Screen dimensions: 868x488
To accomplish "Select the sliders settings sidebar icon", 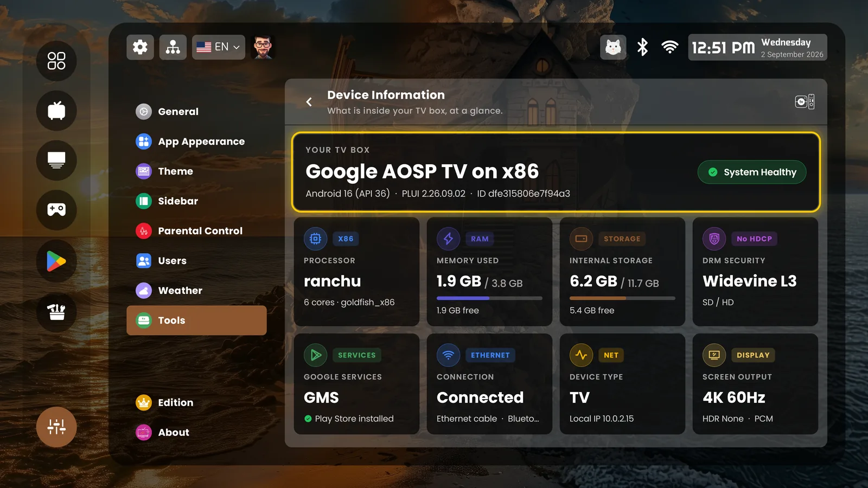I will (56, 427).
